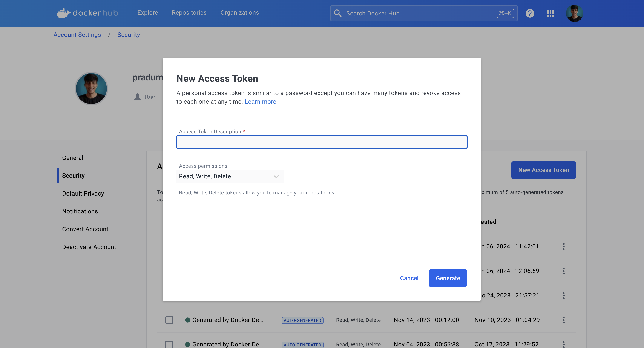Viewport: 644px width, 348px height.
Task: Click the search magnifier icon
Action: coord(338,13)
